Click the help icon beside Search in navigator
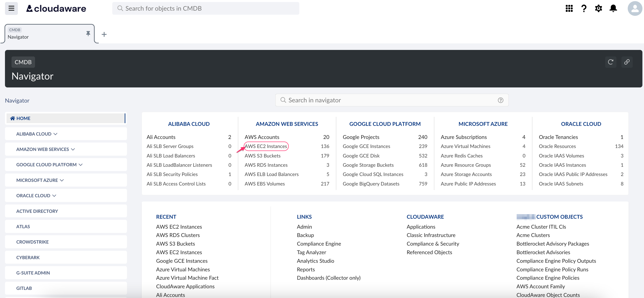This screenshot has height=298, width=644. pyautogui.click(x=501, y=100)
